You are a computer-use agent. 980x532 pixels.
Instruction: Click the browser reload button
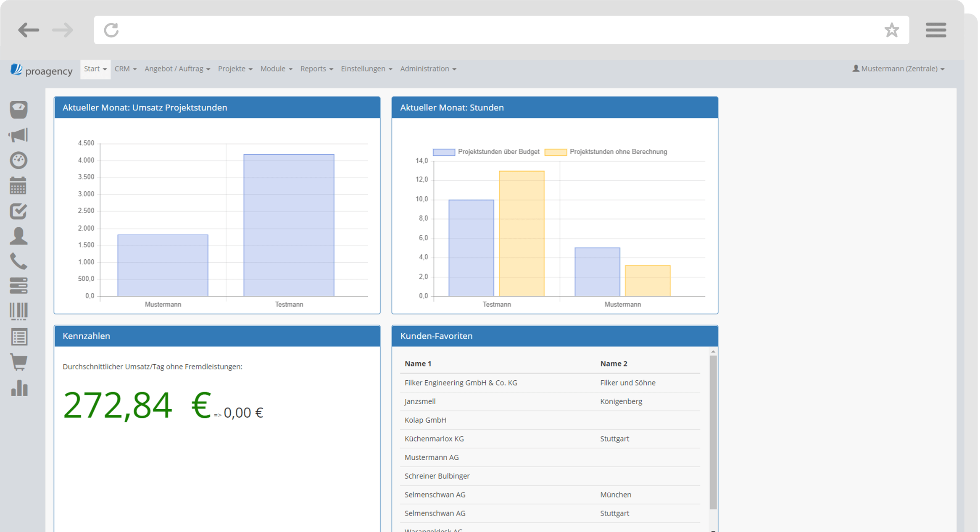(x=111, y=30)
